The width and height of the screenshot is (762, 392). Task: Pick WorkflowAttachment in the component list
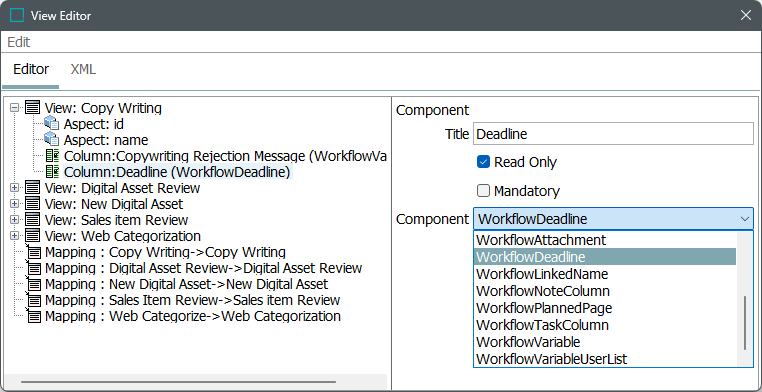pos(541,240)
